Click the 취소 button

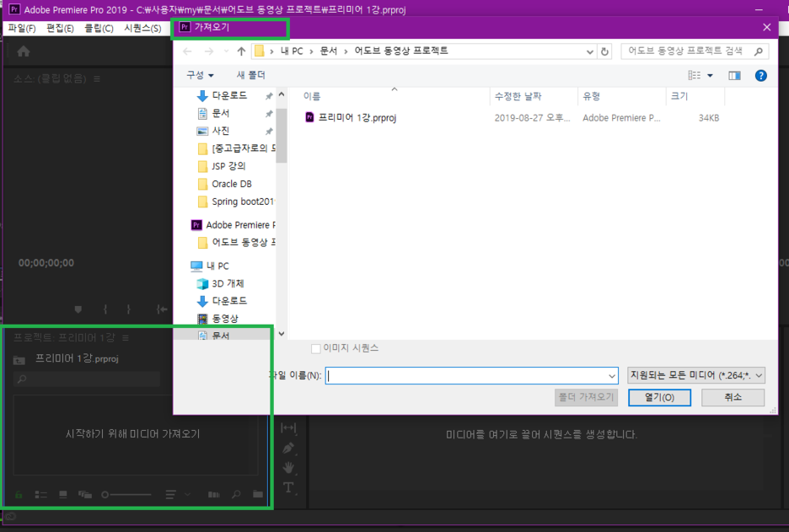[733, 398]
